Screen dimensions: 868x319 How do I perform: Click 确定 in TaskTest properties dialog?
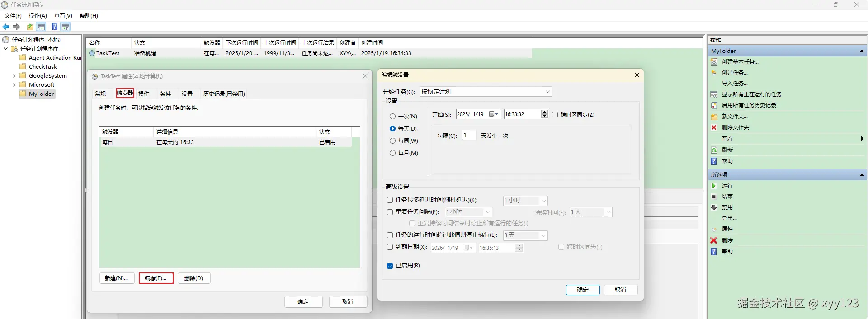coord(303,302)
